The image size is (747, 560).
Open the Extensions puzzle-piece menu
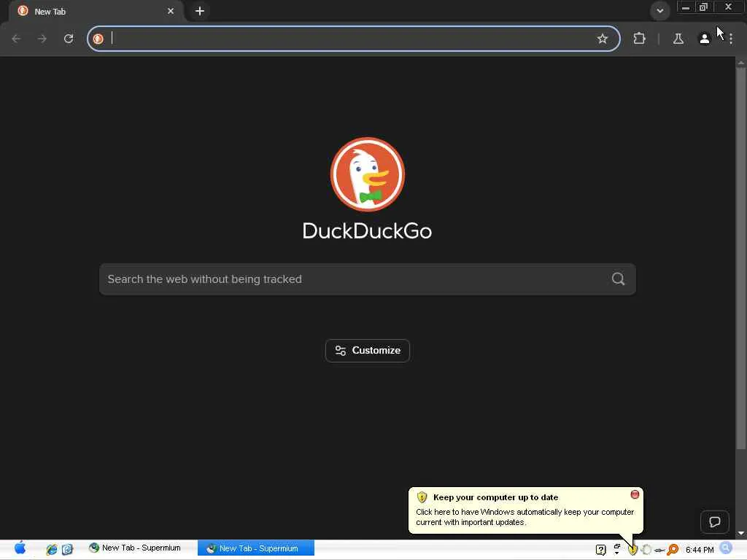click(639, 38)
